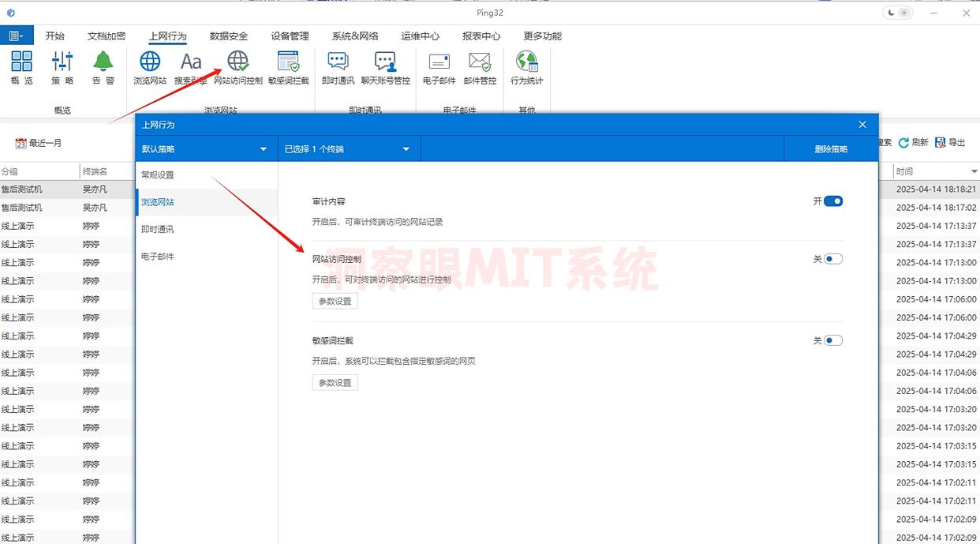The width and height of the screenshot is (980, 544).
Task: Click the Ping32 shield logo icon
Action: [x=10, y=13]
